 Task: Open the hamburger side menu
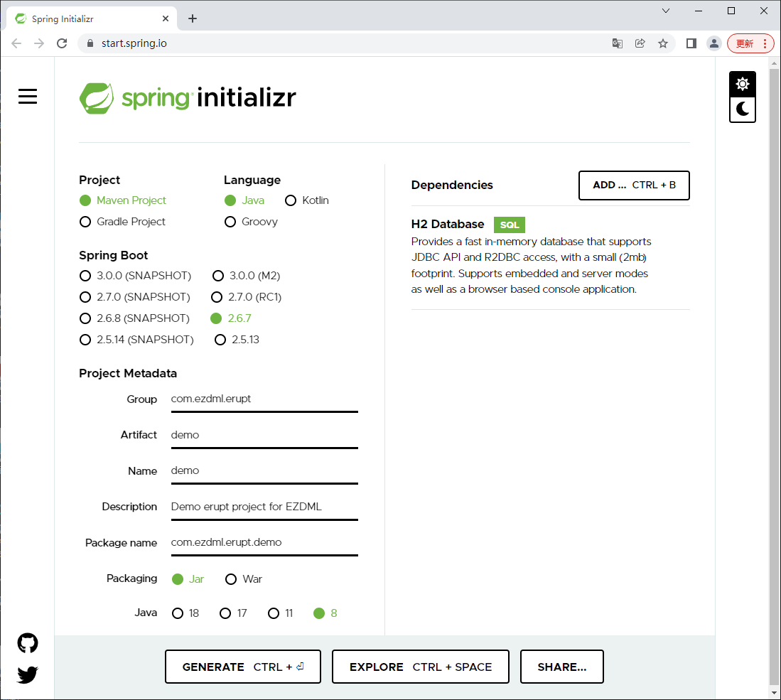[x=28, y=96]
